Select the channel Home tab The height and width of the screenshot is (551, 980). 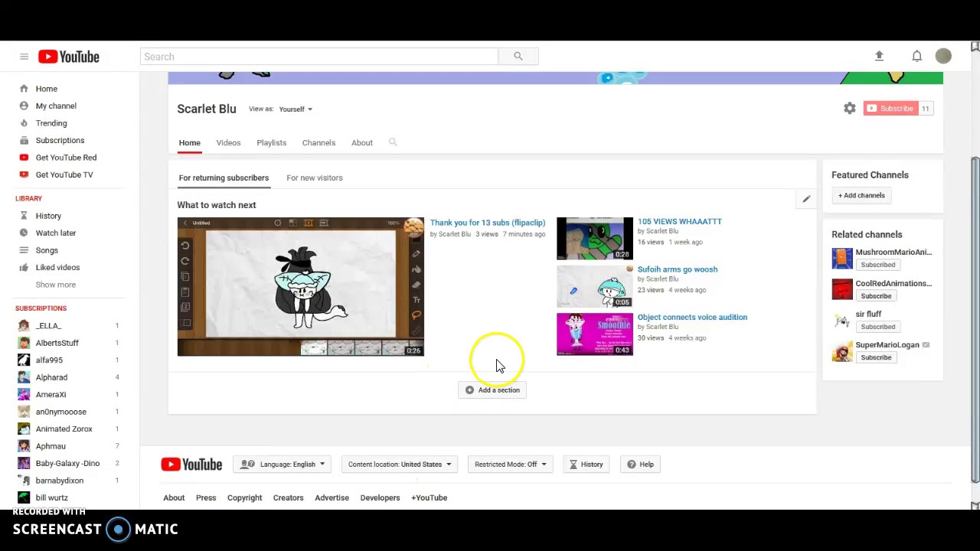click(190, 142)
